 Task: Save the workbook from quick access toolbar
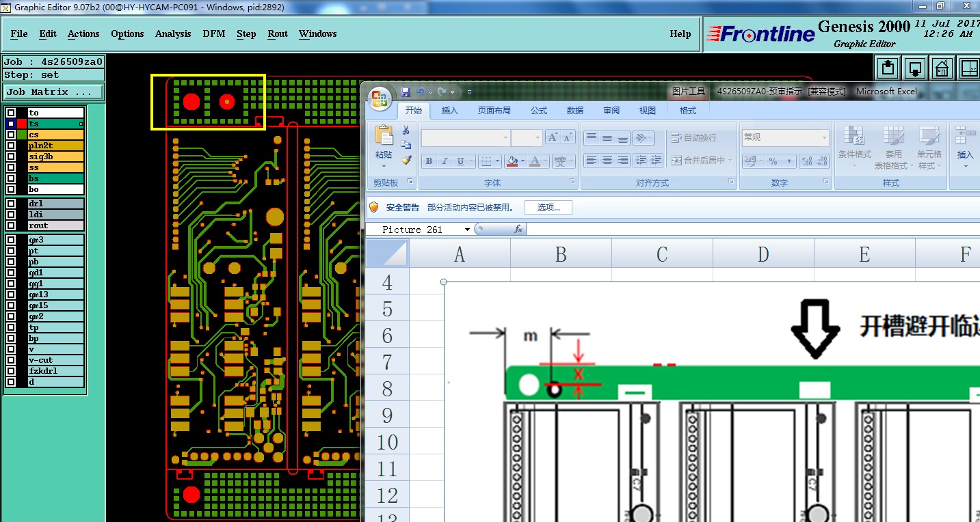tap(406, 92)
